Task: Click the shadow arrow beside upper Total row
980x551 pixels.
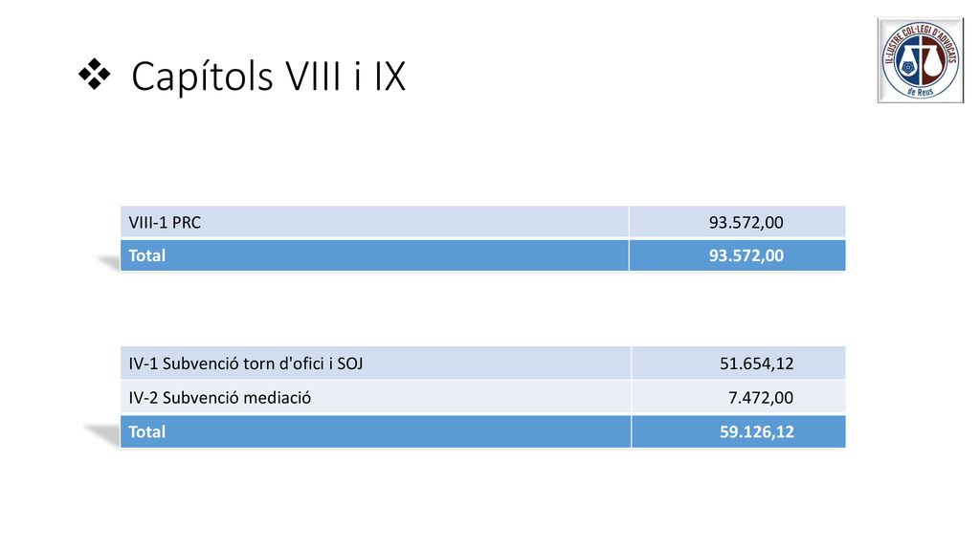Action: 107,262
